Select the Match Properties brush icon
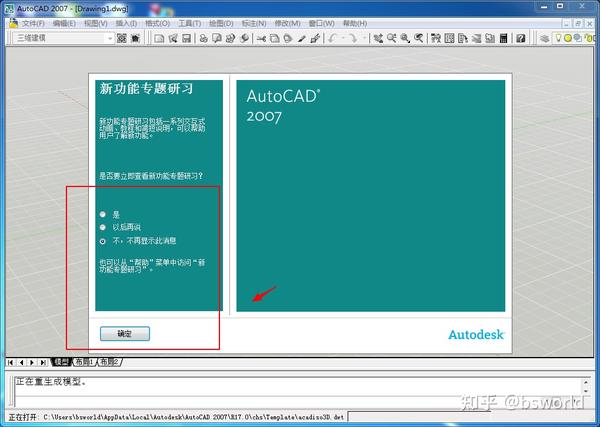 (x=302, y=38)
